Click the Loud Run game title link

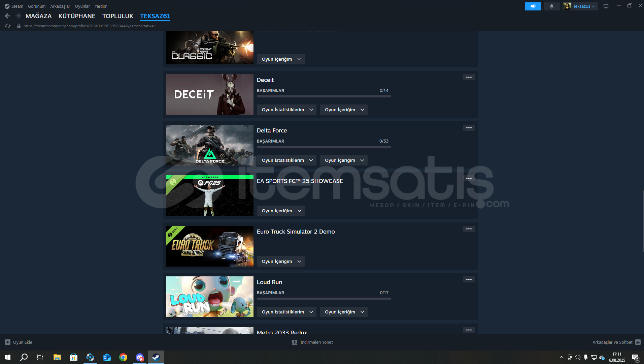pyautogui.click(x=270, y=282)
